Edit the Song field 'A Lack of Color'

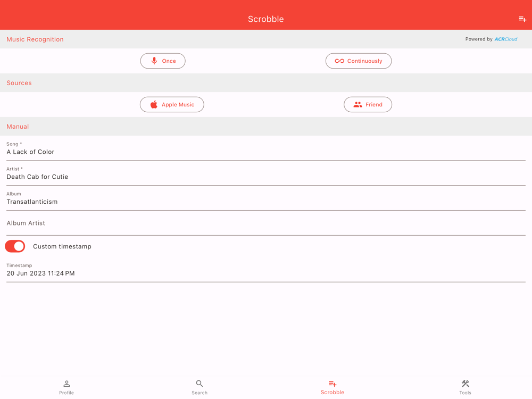266,148
